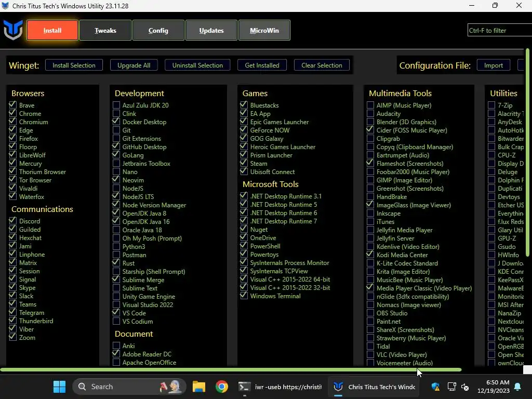Click the Blender (3D Graphics) label
This screenshot has height=399, width=532.
click(406, 122)
